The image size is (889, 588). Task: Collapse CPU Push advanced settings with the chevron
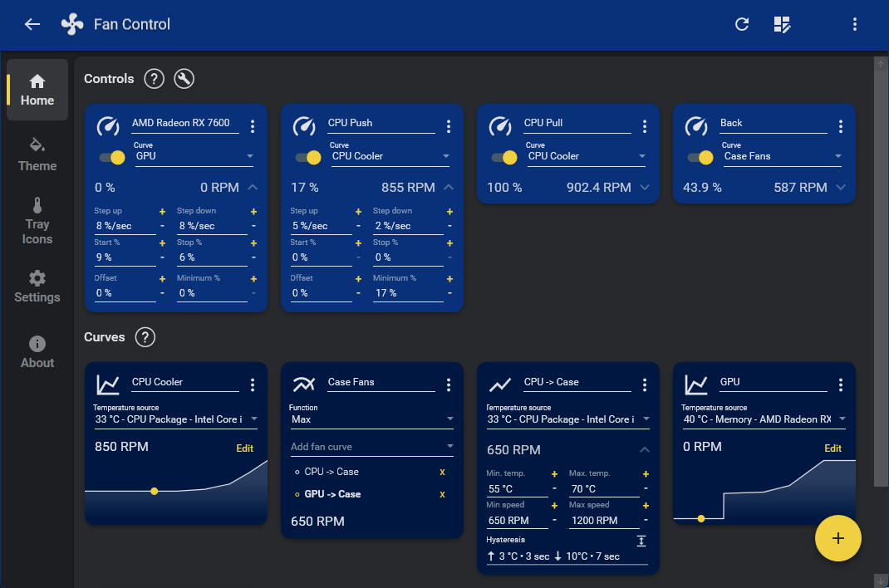(449, 187)
